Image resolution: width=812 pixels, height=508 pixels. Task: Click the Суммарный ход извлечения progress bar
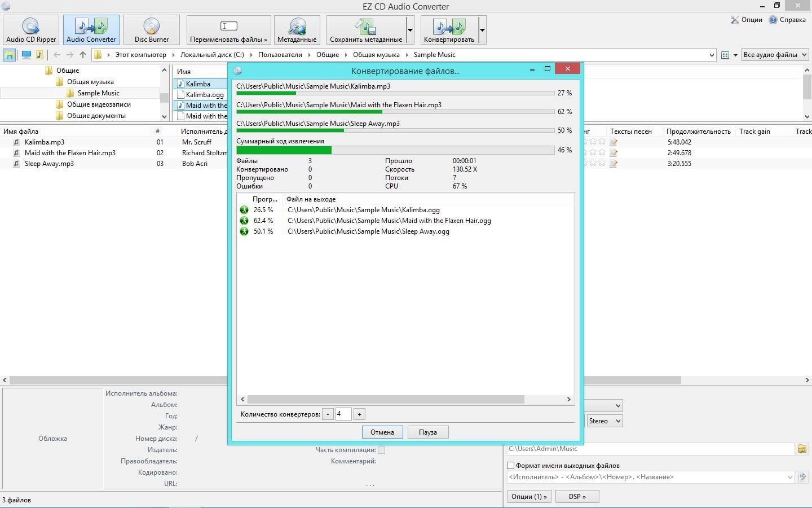[395, 150]
